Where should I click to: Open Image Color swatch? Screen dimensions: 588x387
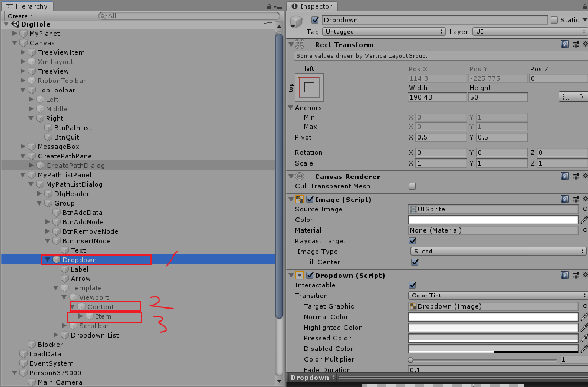pyautogui.click(x=492, y=220)
